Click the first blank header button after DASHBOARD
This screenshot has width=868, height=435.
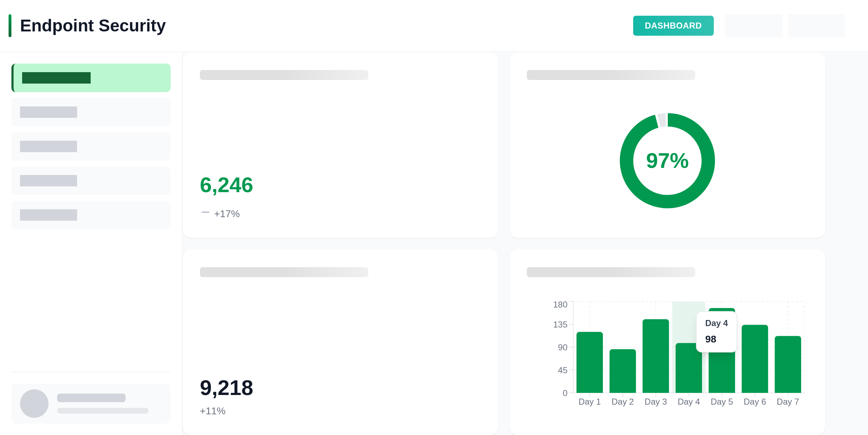tap(753, 26)
